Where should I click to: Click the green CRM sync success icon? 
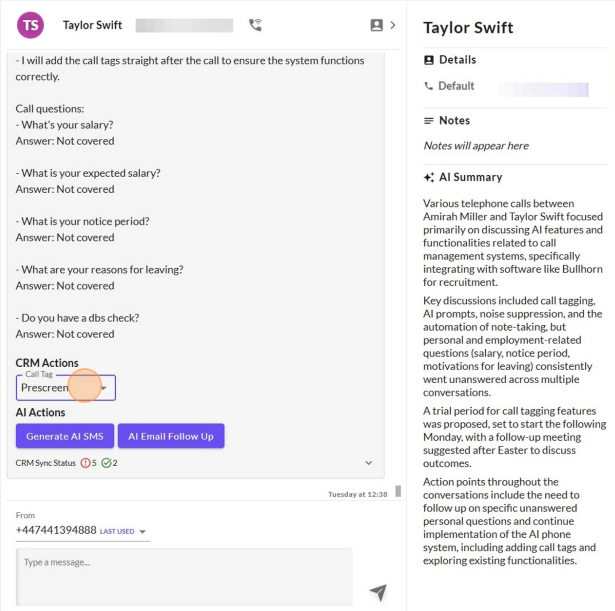point(106,463)
